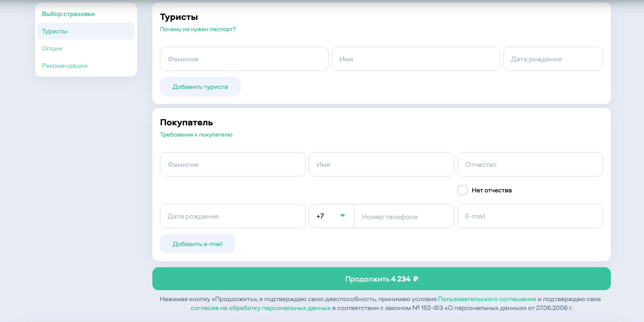Open 'Пользовательского соглашения' link
The width and height of the screenshot is (644, 322).
487,299
